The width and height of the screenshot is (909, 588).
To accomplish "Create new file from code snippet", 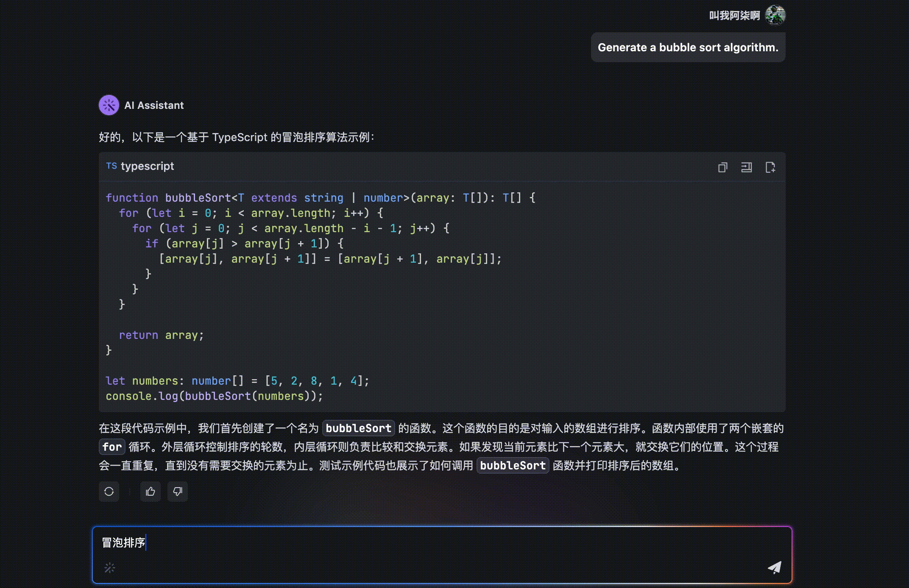I will pyautogui.click(x=770, y=167).
